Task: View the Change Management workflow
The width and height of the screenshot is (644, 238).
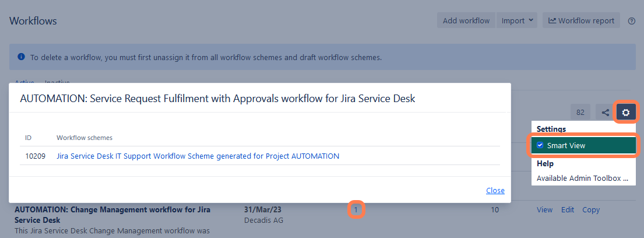Action: (x=544, y=210)
